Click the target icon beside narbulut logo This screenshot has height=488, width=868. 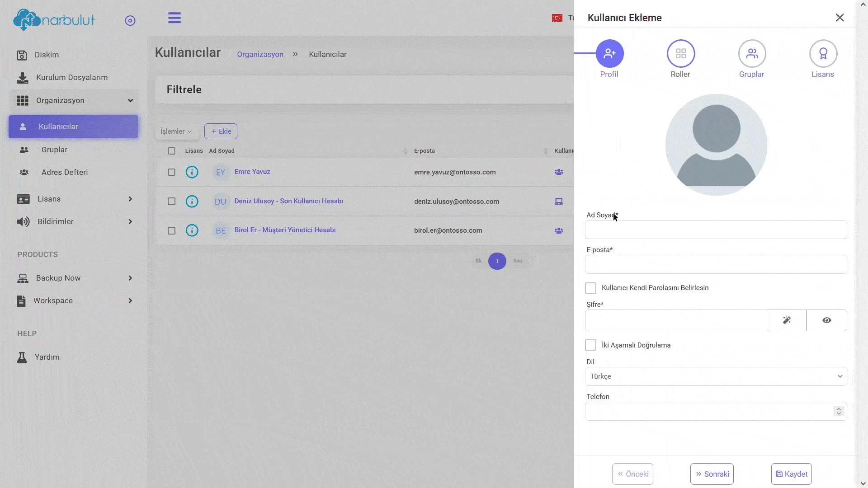[x=130, y=21]
